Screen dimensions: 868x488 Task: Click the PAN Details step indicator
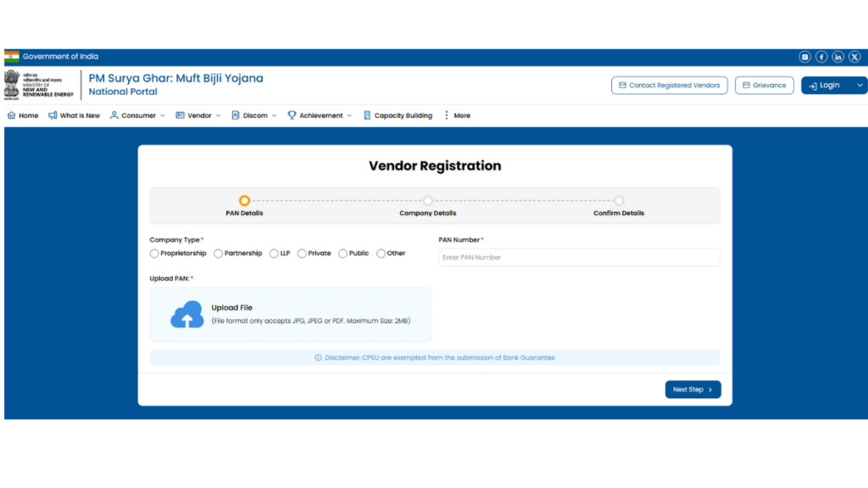pos(244,201)
